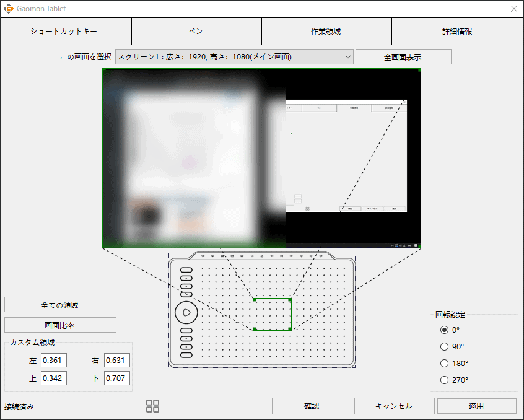Click the 接続済み status text

point(19,406)
